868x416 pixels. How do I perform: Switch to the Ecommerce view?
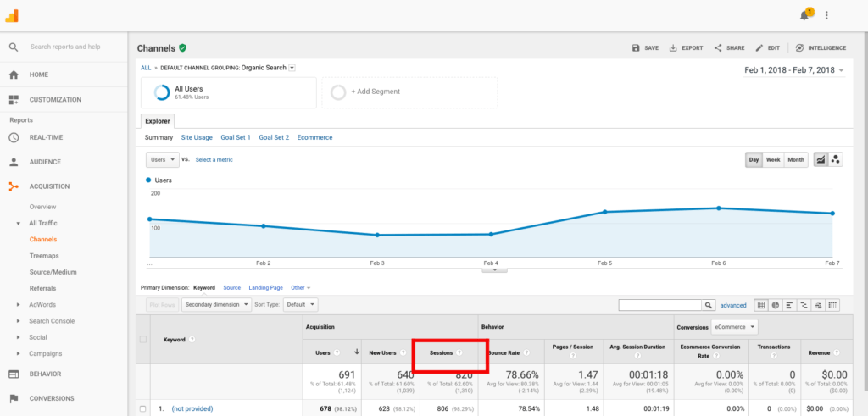click(315, 138)
